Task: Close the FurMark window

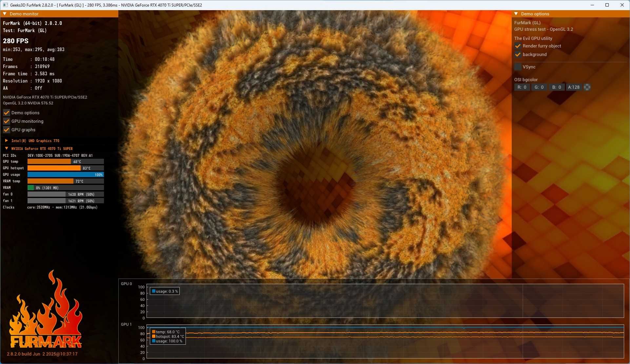Action: [x=622, y=5]
